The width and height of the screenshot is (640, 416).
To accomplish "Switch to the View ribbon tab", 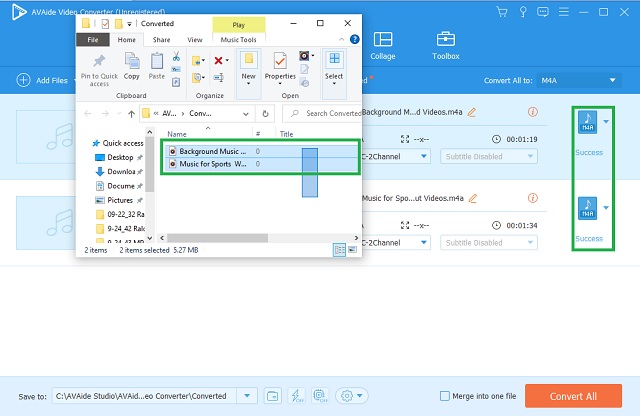I will 195,40.
